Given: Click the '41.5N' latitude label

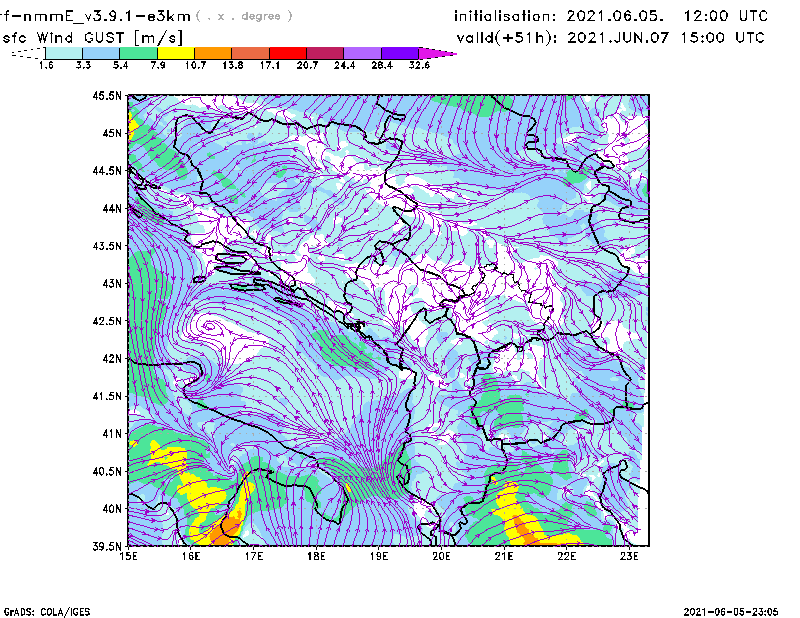Looking at the screenshot, I should tap(107, 396).
